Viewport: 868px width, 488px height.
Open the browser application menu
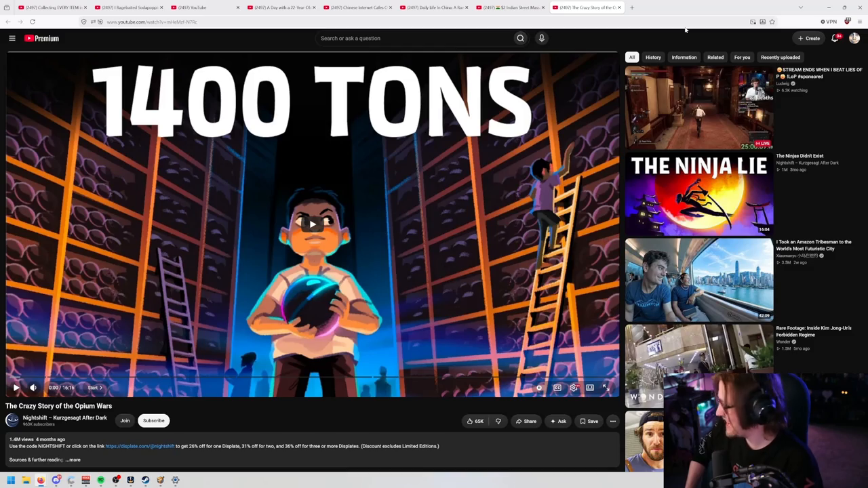click(860, 22)
